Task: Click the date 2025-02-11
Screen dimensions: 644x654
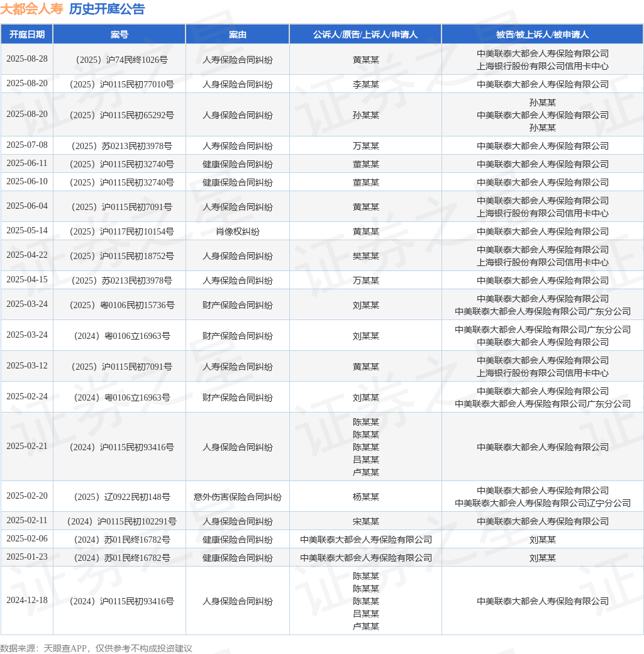Action: pos(26,521)
